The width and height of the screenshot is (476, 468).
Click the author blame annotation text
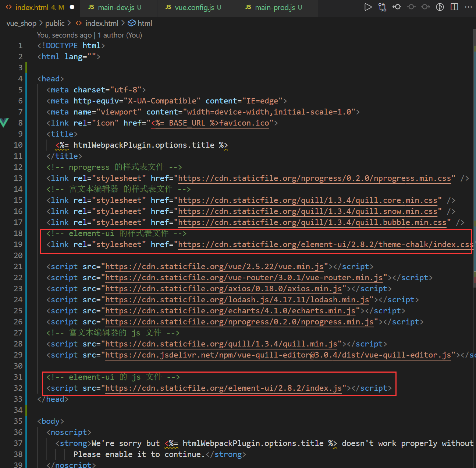[89, 35]
